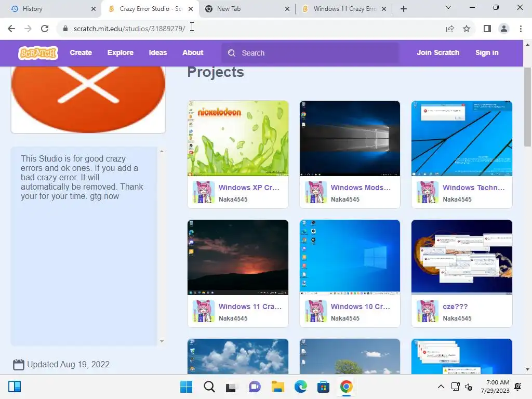
Task: Open Microsoft Store from taskbar
Action: 323,387
